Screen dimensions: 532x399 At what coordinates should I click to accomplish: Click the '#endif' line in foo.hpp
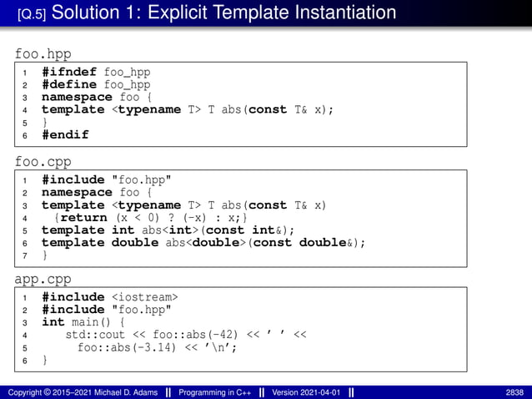pos(66,135)
